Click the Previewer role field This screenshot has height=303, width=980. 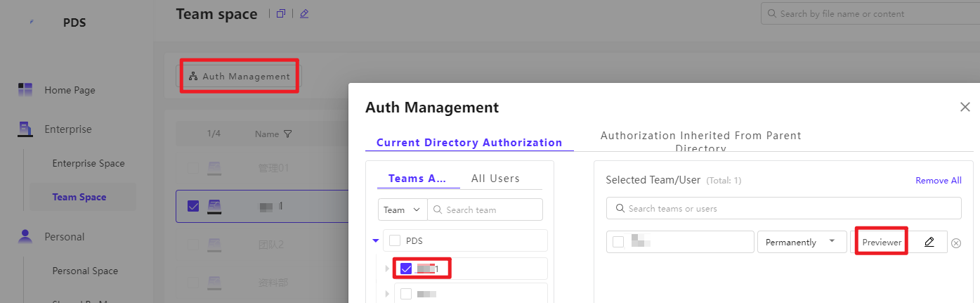[x=882, y=242]
